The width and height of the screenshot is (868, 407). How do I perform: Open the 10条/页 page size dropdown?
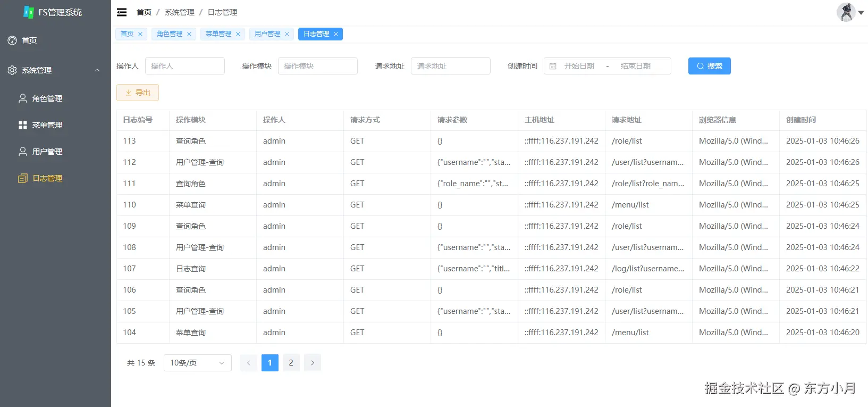point(198,363)
